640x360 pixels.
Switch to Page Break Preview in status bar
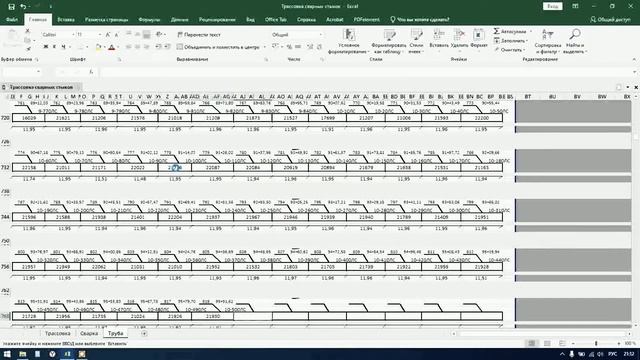click(x=562, y=344)
